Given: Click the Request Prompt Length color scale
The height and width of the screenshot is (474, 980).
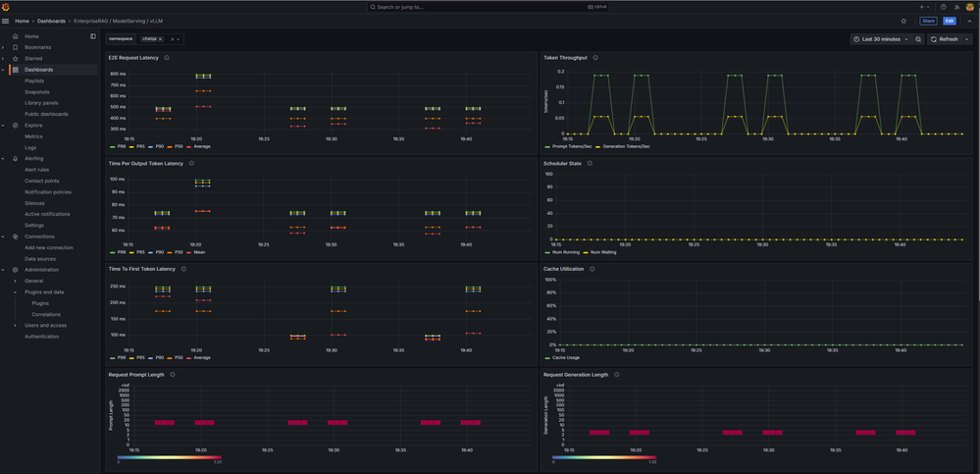Looking at the screenshot, I should tap(169, 456).
